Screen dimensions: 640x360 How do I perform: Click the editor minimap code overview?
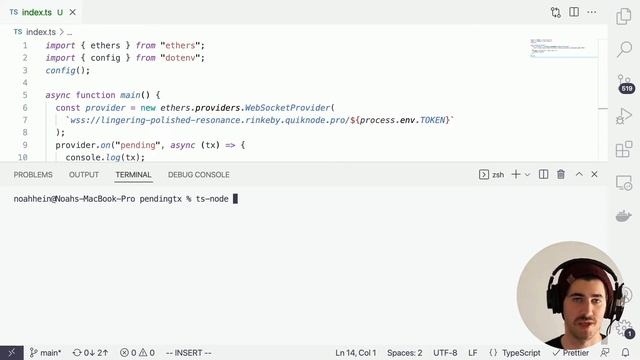point(563,48)
